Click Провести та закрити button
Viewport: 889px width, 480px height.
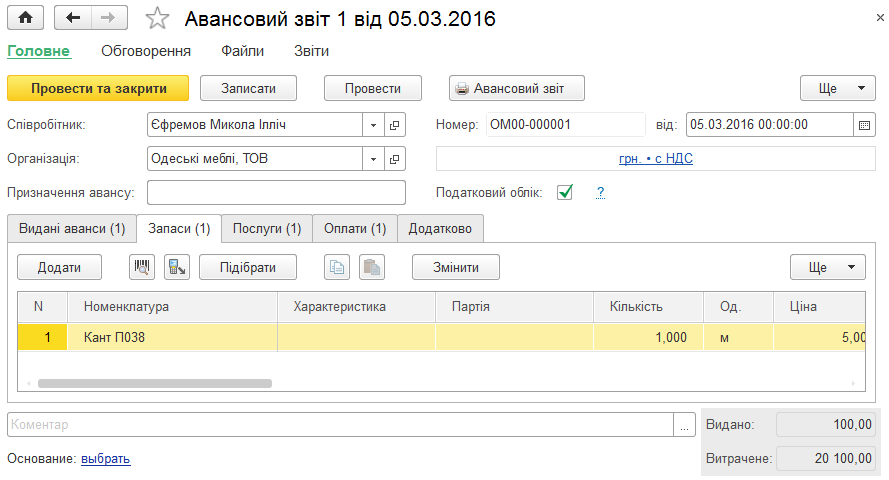click(98, 88)
